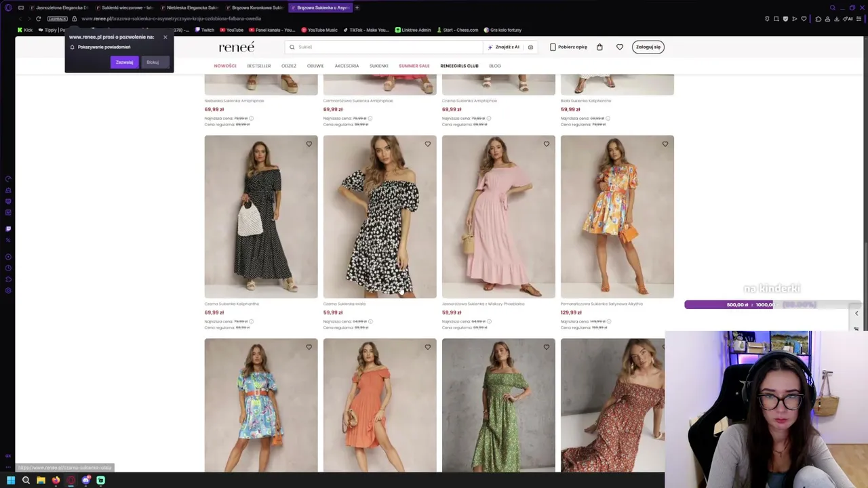Image resolution: width=868 pixels, height=488 pixels.
Task: Click the CASHBACK badge in the address bar
Action: pos(57,19)
